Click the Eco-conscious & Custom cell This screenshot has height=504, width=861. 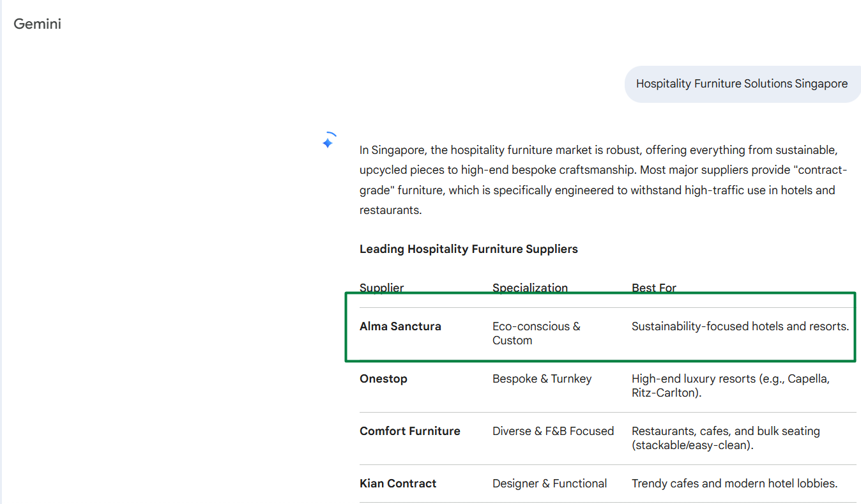[536, 333]
